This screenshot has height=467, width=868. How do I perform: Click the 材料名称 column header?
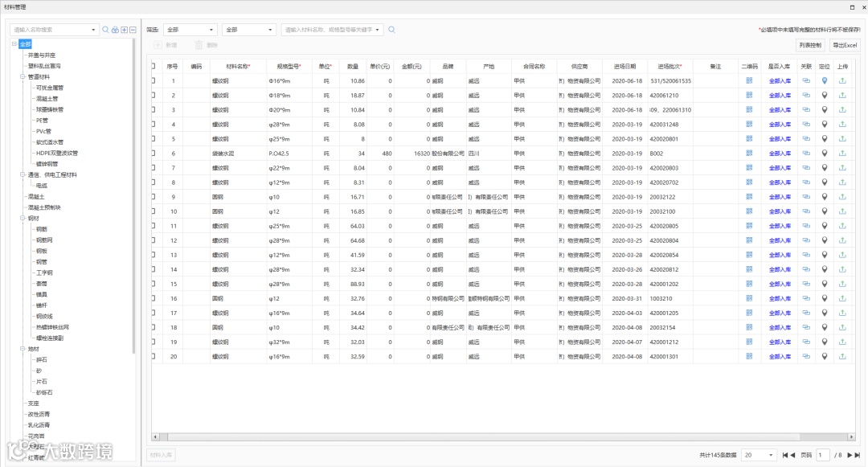[x=238, y=67]
